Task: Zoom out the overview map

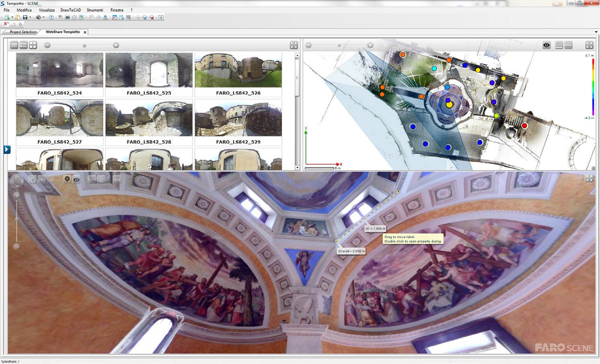Action: coord(308,45)
